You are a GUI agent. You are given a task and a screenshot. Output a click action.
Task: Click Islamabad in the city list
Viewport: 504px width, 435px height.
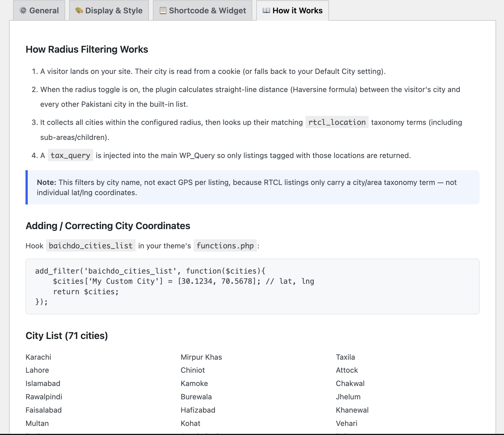coord(43,383)
